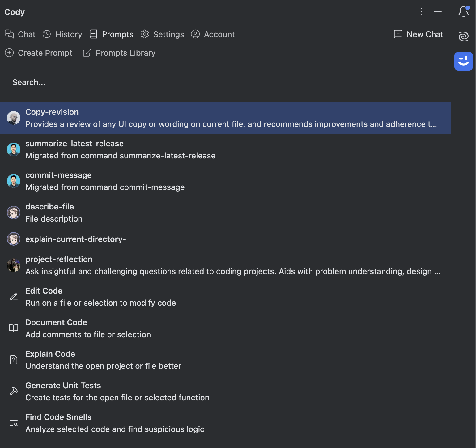Screen dimensions: 476x448
Task: Click the external link icon beside Prompts Library
Action: pos(87,53)
